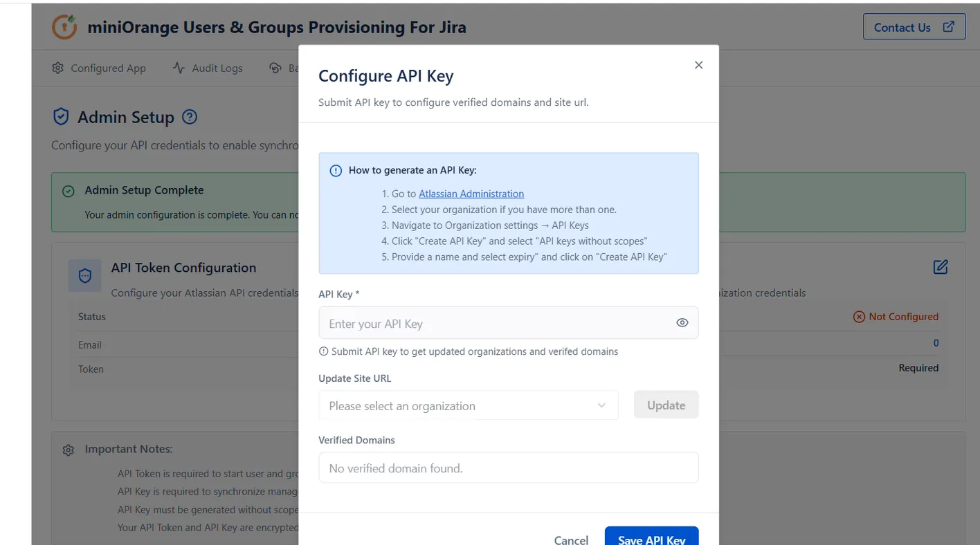Screen dimensions: 980x545
Task: Open the Audit Logs tab
Action: point(208,68)
